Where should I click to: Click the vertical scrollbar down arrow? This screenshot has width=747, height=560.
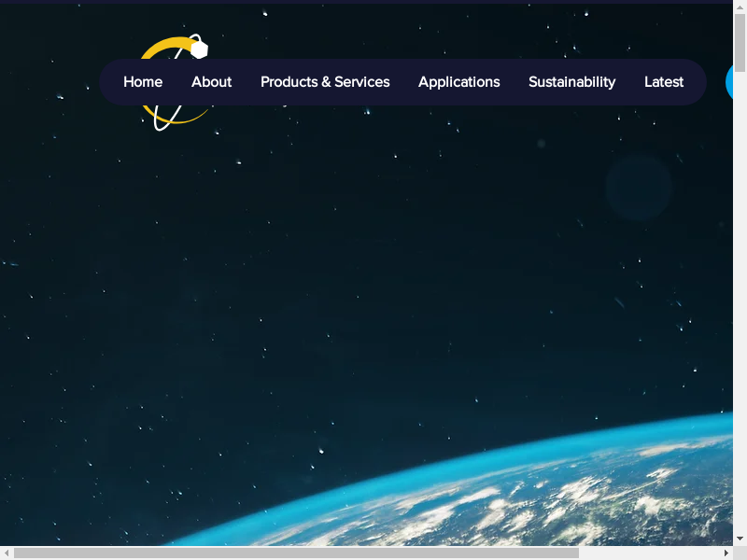click(x=740, y=539)
